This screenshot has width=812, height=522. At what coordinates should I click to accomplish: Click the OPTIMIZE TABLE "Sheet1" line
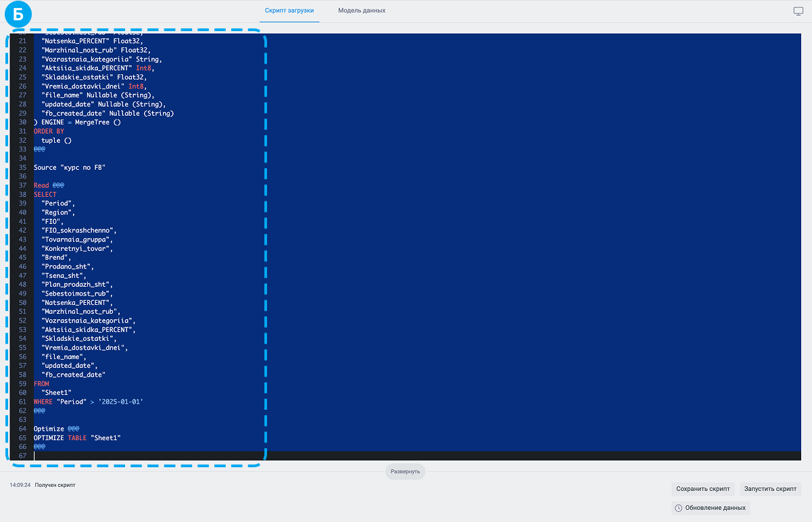click(x=77, y=438)
